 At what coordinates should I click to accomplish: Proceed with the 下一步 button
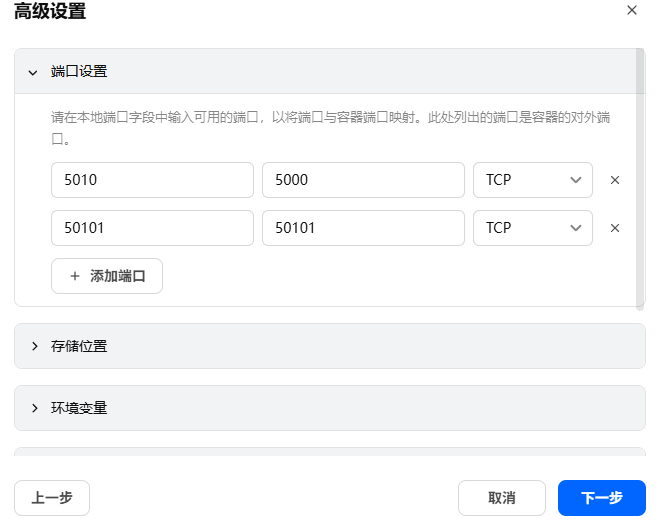[x=602, y=498]
